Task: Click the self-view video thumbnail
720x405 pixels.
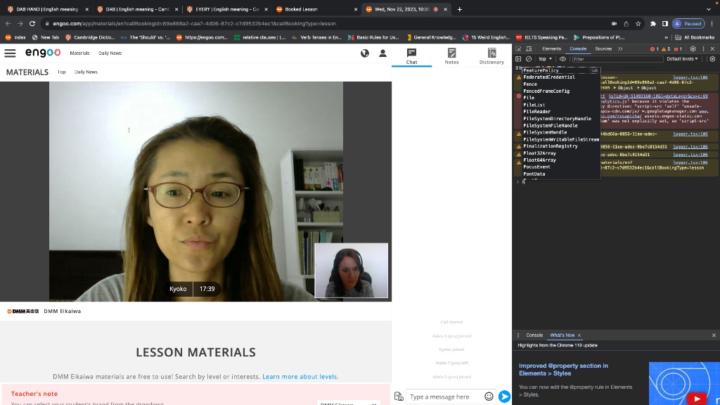Action: [351, 270]
